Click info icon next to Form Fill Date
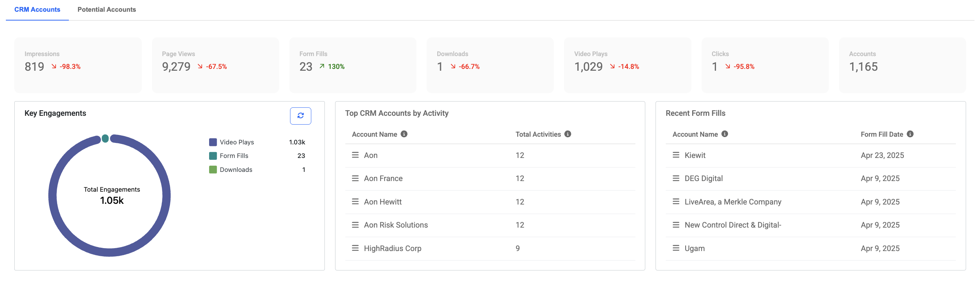Screen dimensions: 980x291 tap(910, 134)
